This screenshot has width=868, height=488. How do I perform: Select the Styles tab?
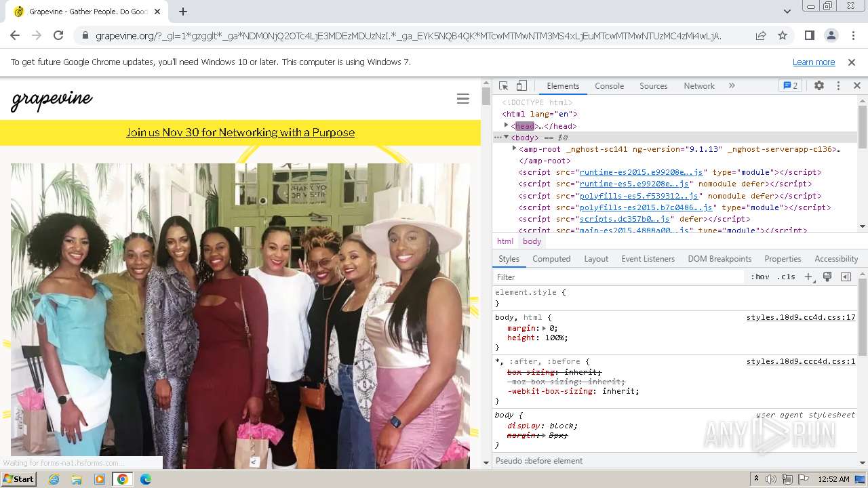509,259
